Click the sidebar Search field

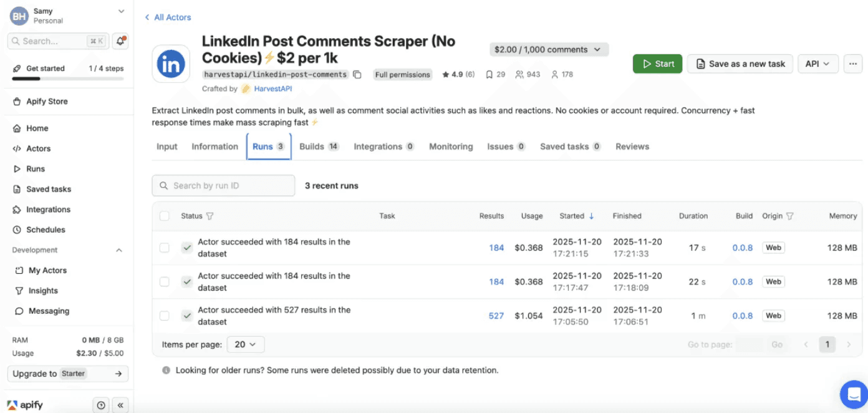click(x=59, y=41)
